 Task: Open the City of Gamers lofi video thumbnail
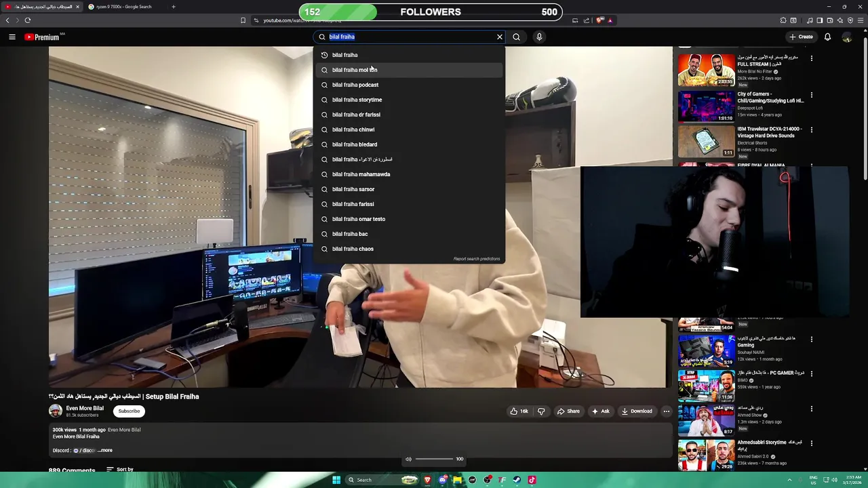tap(706, 106)
